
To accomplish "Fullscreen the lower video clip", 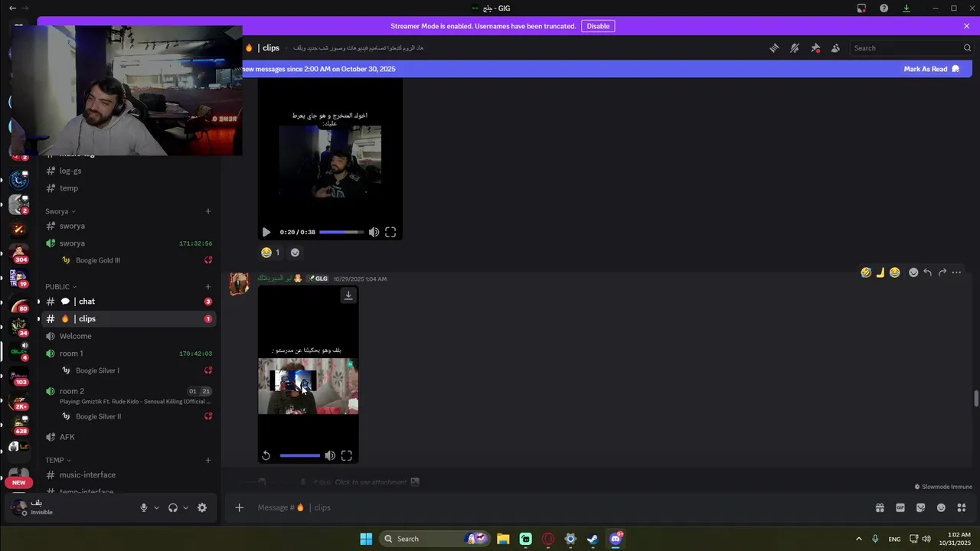I will (347, 455).
